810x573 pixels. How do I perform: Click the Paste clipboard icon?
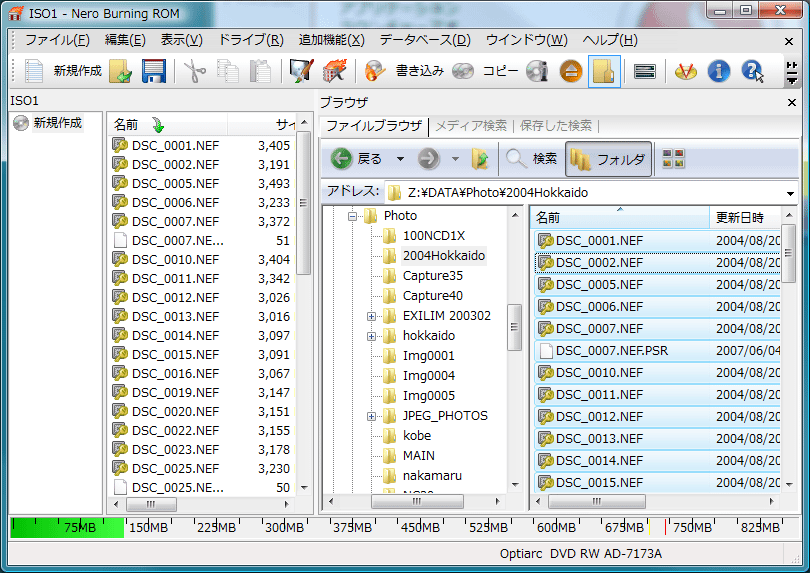[260, 71]
